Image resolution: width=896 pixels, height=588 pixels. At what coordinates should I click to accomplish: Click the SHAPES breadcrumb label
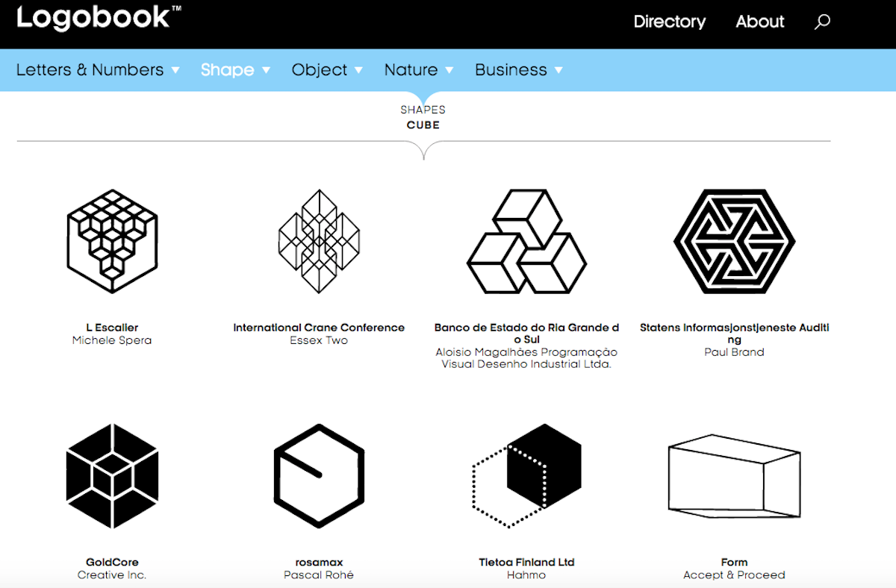coord(423,110)
